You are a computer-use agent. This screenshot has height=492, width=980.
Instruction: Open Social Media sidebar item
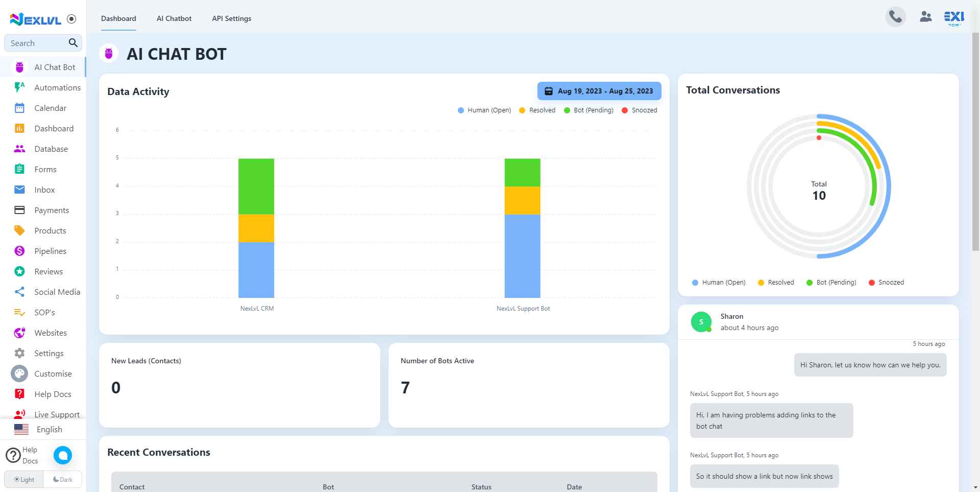(x=57, y=292)
